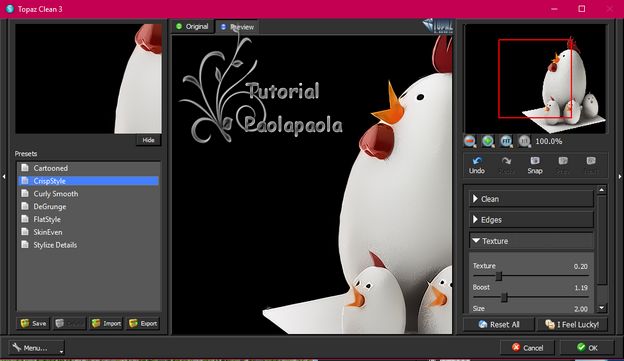Click the Boost slider handle

(504, 297)
